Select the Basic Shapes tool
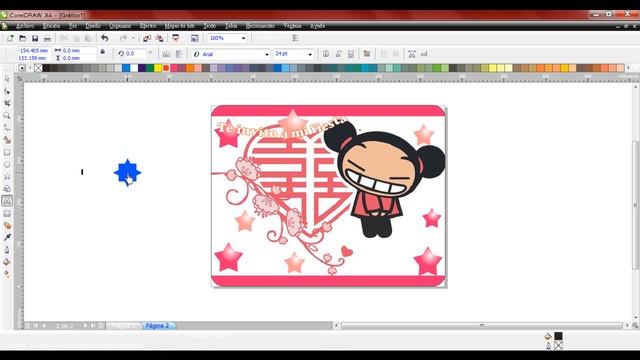 [7, 189]
